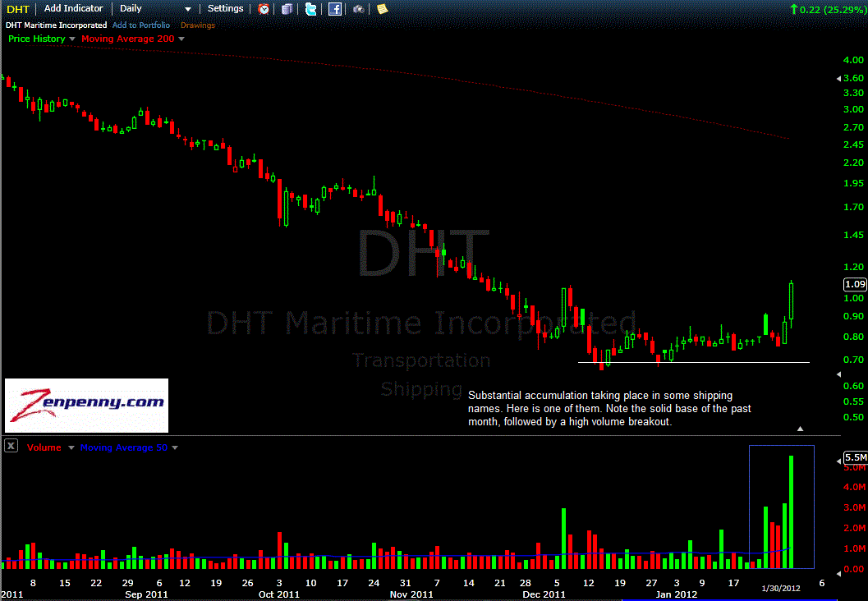868x601 pixels.
Task: Click the 1/30/2012 date marker on the axis
Action: (780, 588)
